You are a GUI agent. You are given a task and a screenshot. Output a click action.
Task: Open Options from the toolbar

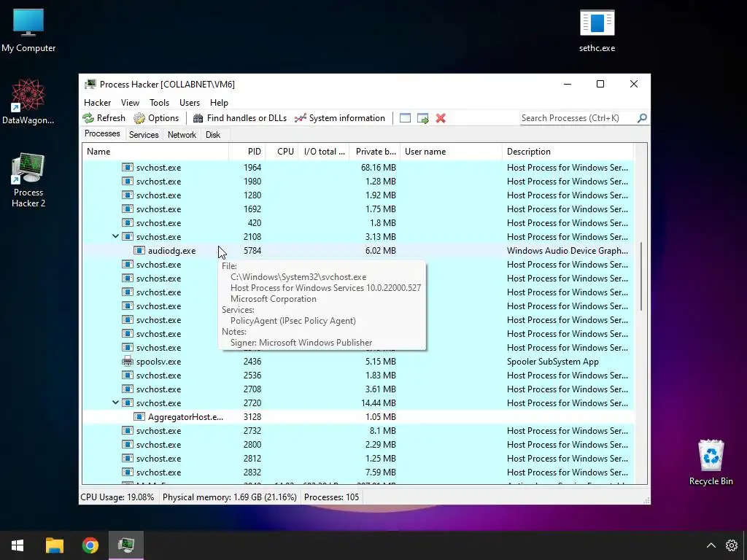[156, 118]
